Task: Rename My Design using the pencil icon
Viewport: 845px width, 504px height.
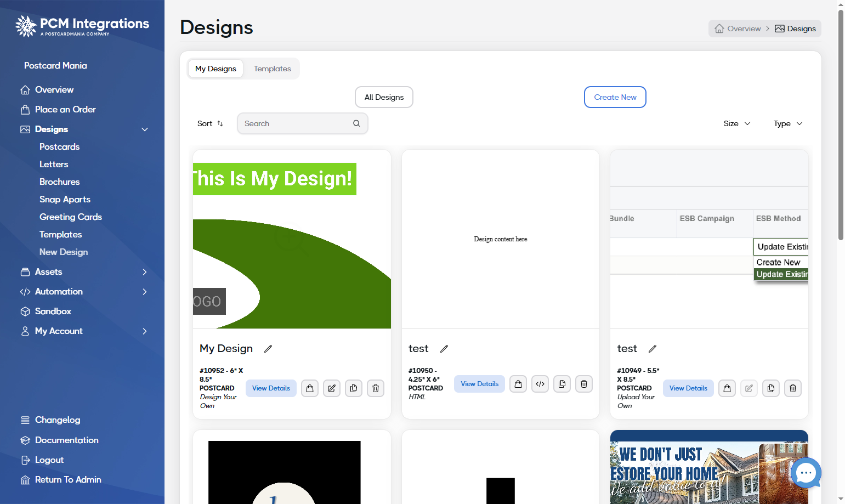Action: [x=268, y=349]
